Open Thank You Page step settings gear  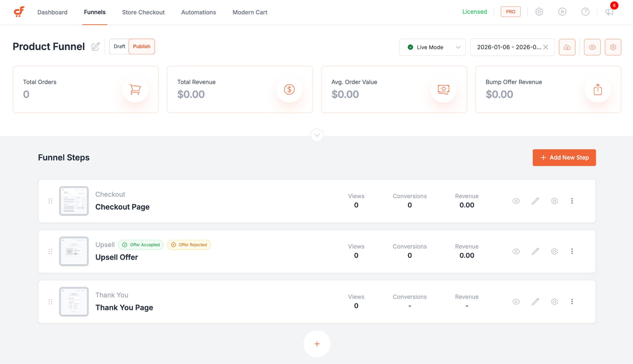click(554, 301)
